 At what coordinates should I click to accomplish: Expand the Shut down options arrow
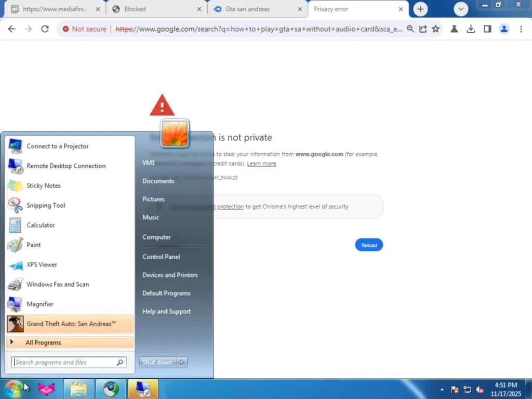[182, 362]
